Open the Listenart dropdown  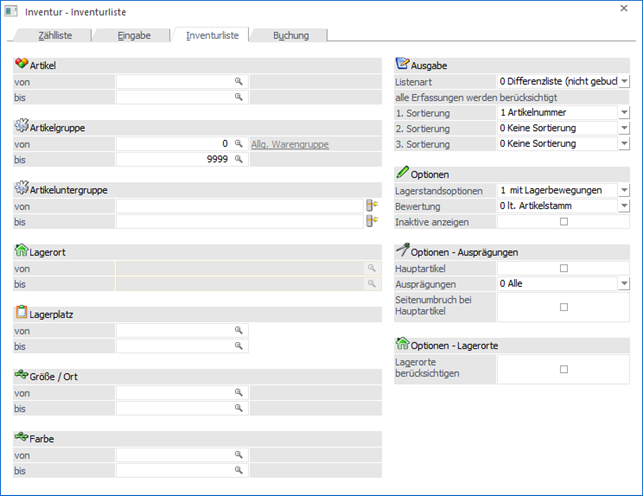[623, 81]
